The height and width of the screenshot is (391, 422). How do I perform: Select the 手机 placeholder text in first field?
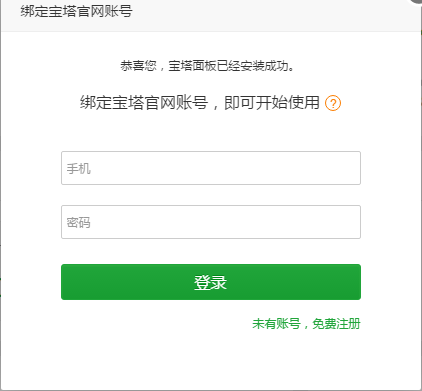click(78, 169)
